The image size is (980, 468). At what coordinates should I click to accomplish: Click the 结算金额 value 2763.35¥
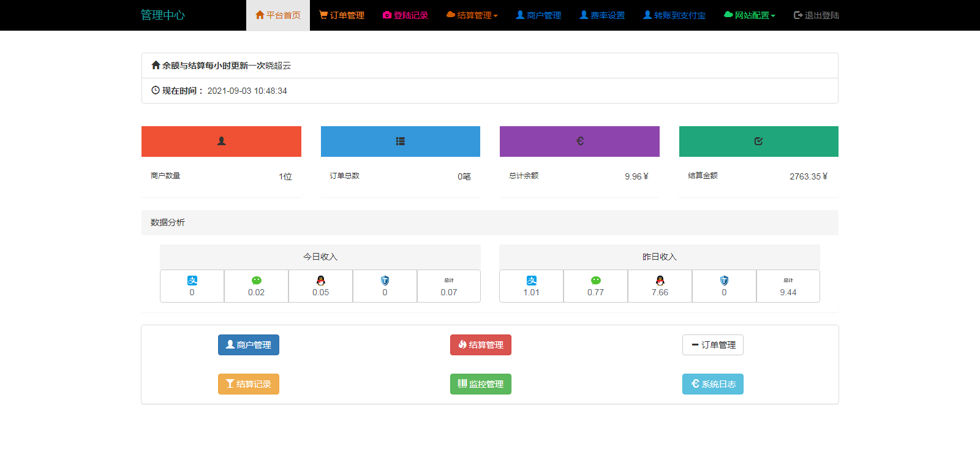point(809,176)
